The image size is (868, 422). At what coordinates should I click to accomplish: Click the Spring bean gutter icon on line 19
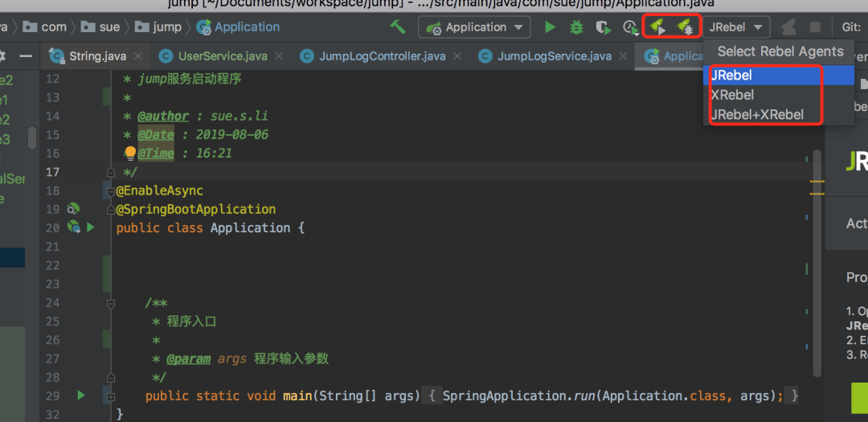click(x=73, y=209)
